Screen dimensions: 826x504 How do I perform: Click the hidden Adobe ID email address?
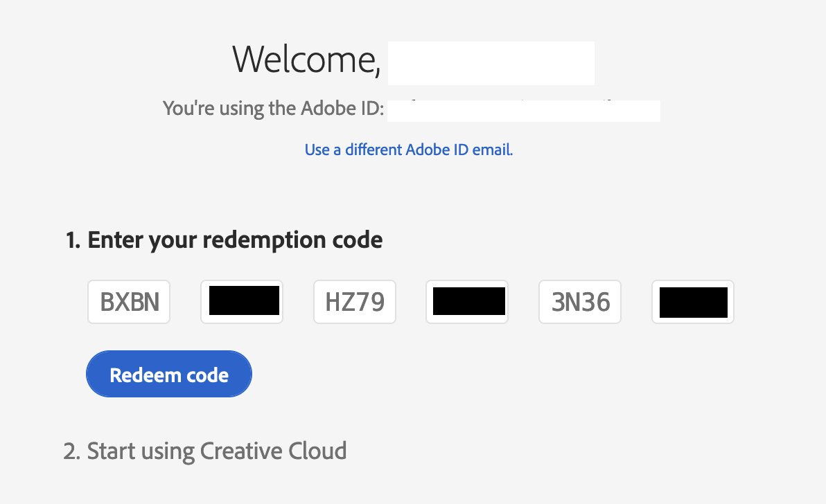[523, 111]
